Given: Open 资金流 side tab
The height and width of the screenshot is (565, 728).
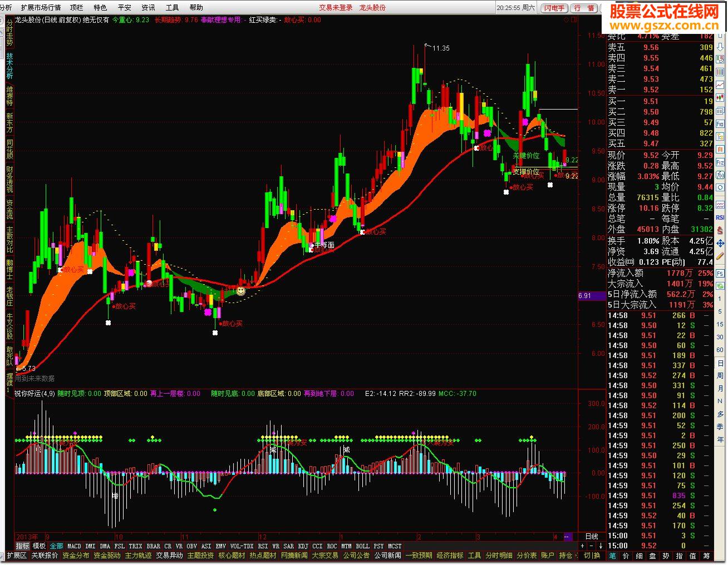Looking at the screenshot, I should [x=9, y=210].
